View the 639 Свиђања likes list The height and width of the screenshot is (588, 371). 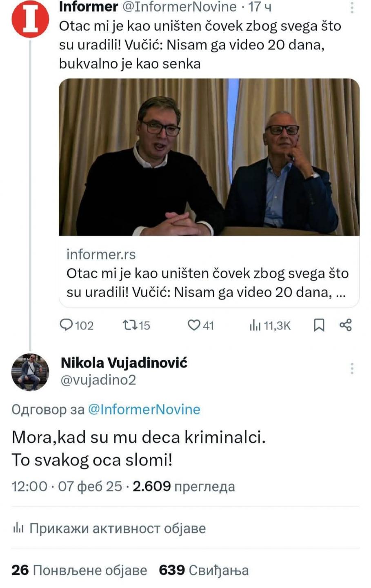pos(204,570)
